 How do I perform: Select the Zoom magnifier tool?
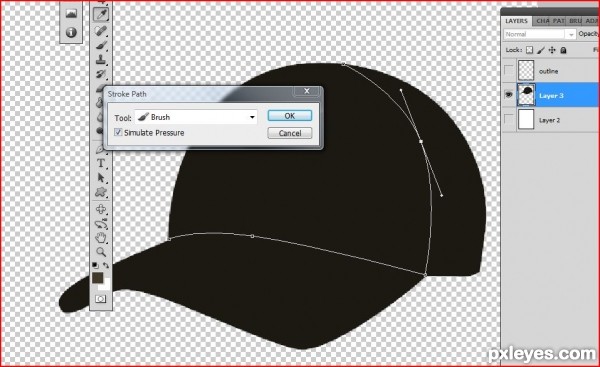[x=101, y=252]
